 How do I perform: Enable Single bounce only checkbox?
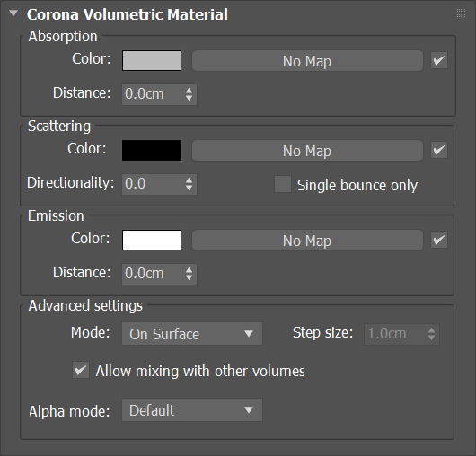click(283, 184)
